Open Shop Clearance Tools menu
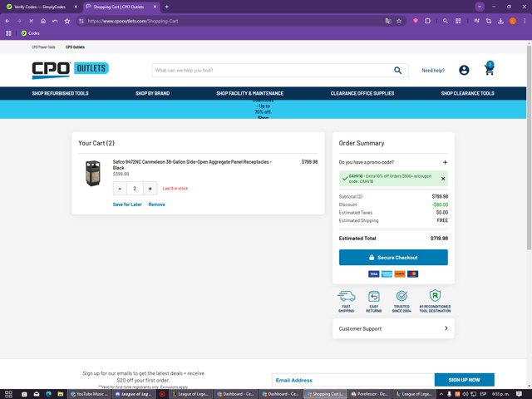The width and height of the screenshot is (532, 399). click(x=467, y=93)
